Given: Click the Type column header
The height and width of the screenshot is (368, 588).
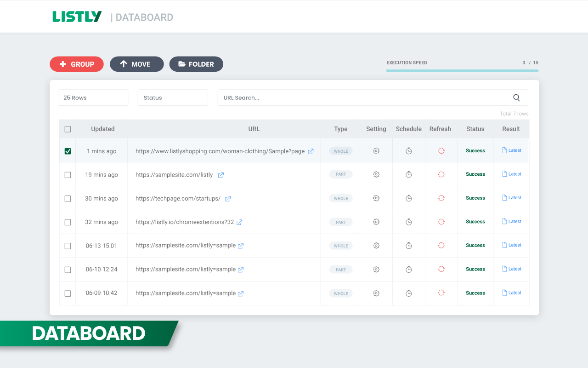Looking at the screenshot, I should click(x=340, y=129).
